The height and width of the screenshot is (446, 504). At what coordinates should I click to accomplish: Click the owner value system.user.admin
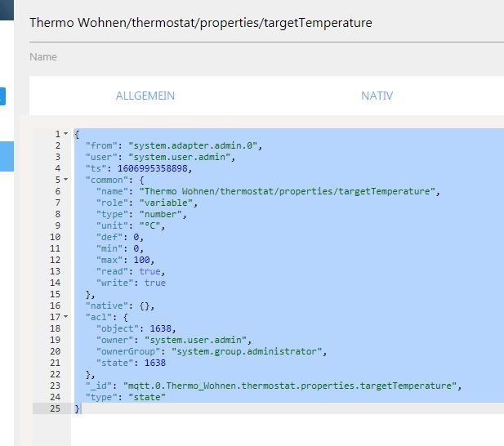pyautogui.click(x=195, y=340)
